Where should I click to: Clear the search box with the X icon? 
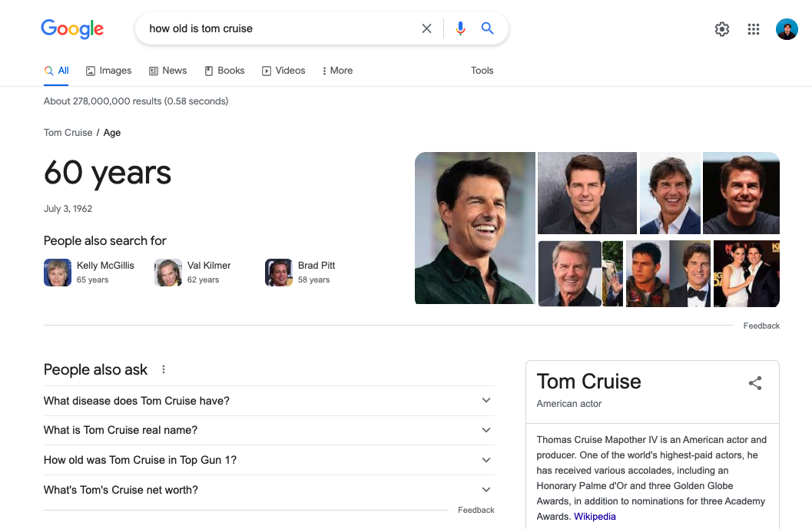point(426,28)
